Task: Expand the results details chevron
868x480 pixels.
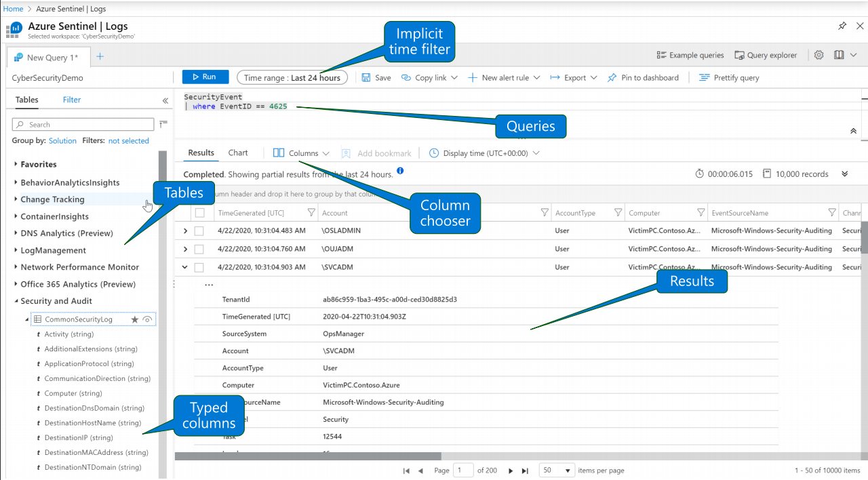Action: click(845, 174)
